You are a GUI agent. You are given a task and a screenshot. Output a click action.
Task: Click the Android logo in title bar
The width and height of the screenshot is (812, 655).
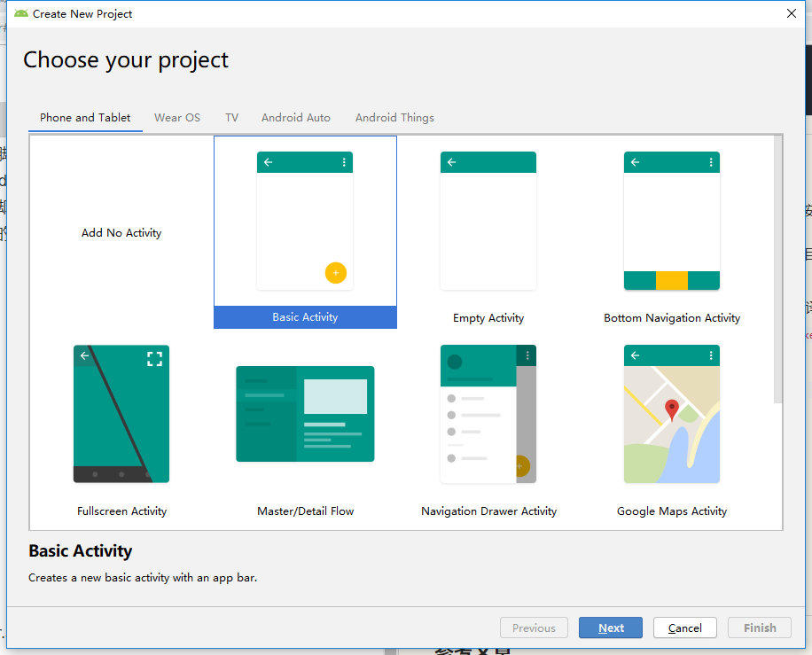(x=21, y=13)
